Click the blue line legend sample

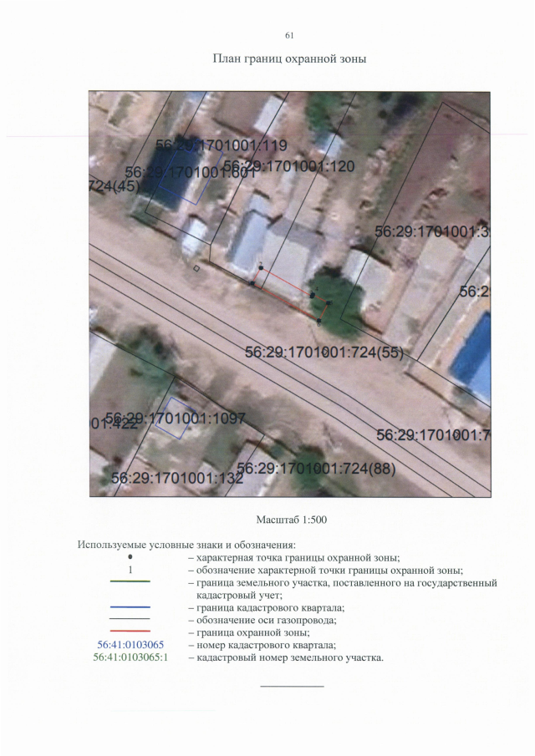[130, 607]
